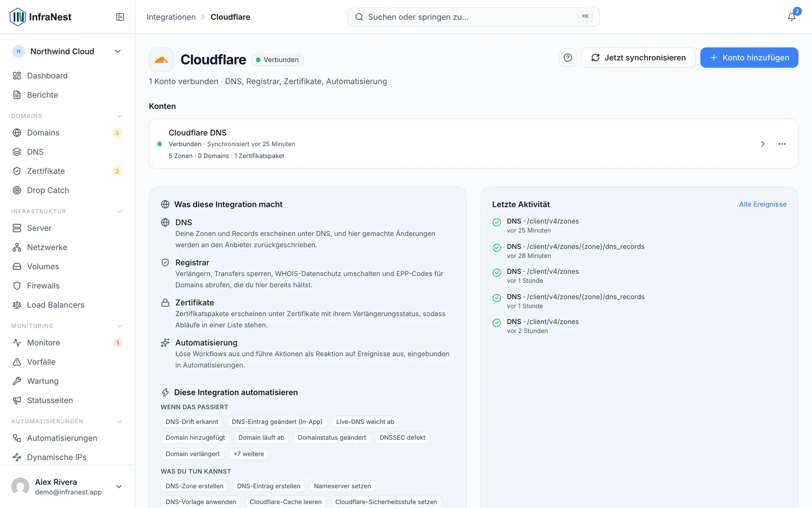Collapse the AUTOMATISIERUNGEN section
This screenshot has width=812, height=508.
[x=120, y=421]
